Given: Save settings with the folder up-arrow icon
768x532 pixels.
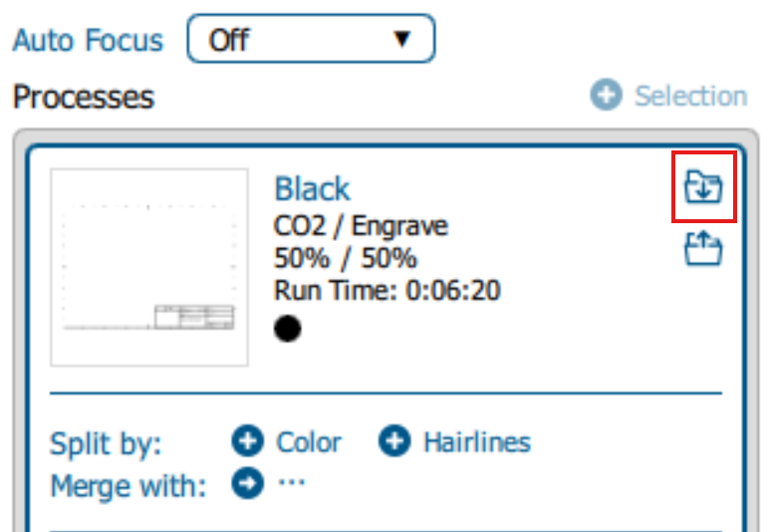Looking at the screenshot, I should pyautogui.click(x=703, y=248).
